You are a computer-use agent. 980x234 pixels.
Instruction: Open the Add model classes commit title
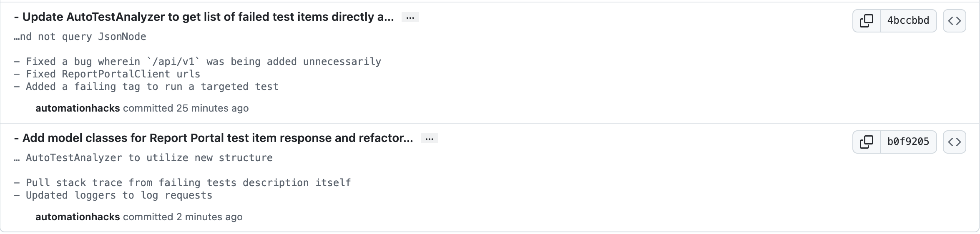coord(214,138)
